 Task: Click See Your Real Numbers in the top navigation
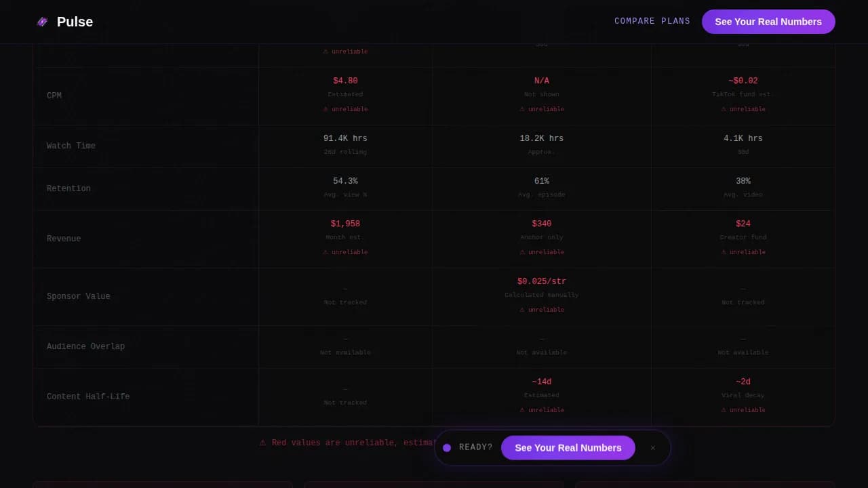pos(768,21)
